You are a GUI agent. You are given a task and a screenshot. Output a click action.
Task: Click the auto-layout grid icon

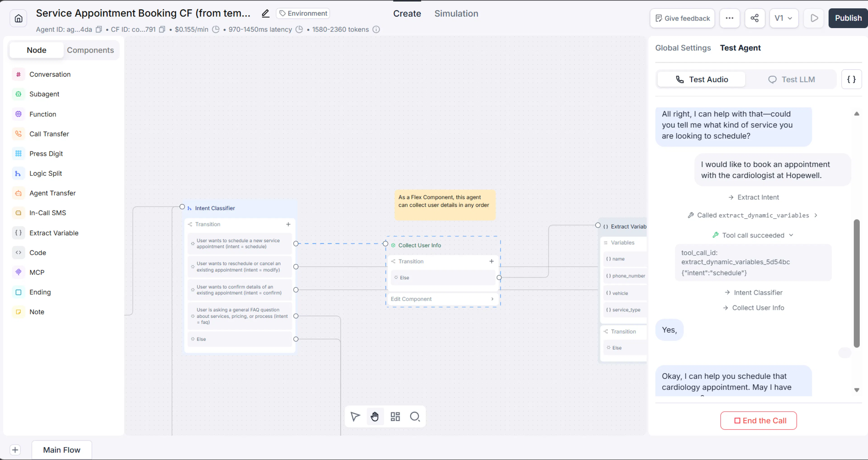tap(395, 417)
